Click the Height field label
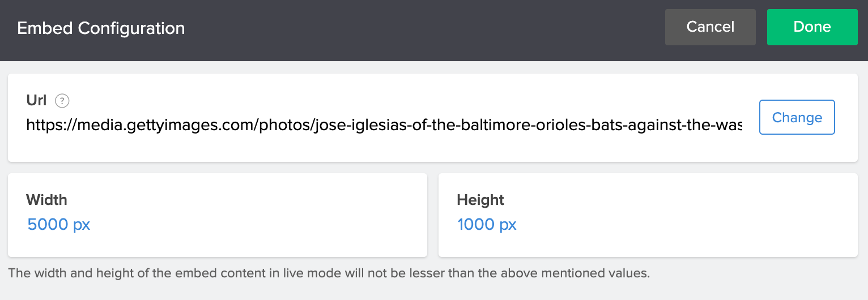The image size is (868, 300). tap(480, 200)
